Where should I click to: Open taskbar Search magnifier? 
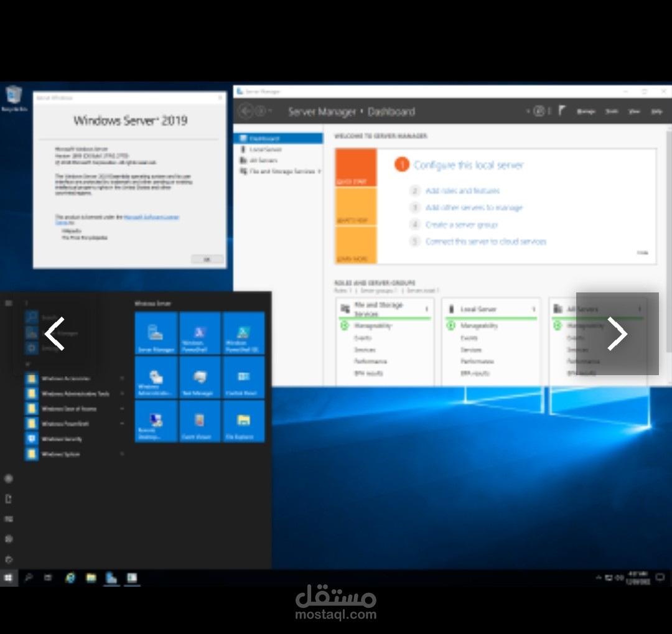[x=29, y=578]
